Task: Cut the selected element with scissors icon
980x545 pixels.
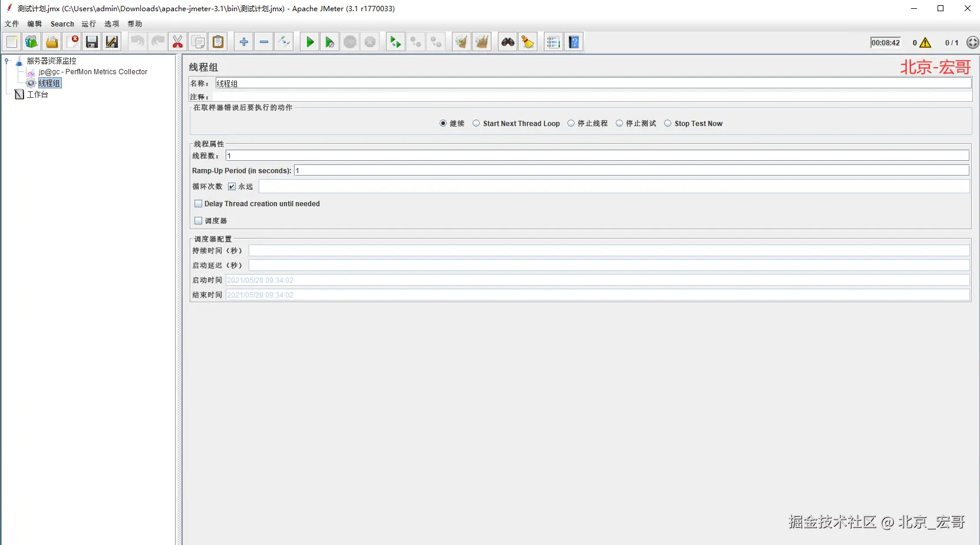Action: [178, 42]
